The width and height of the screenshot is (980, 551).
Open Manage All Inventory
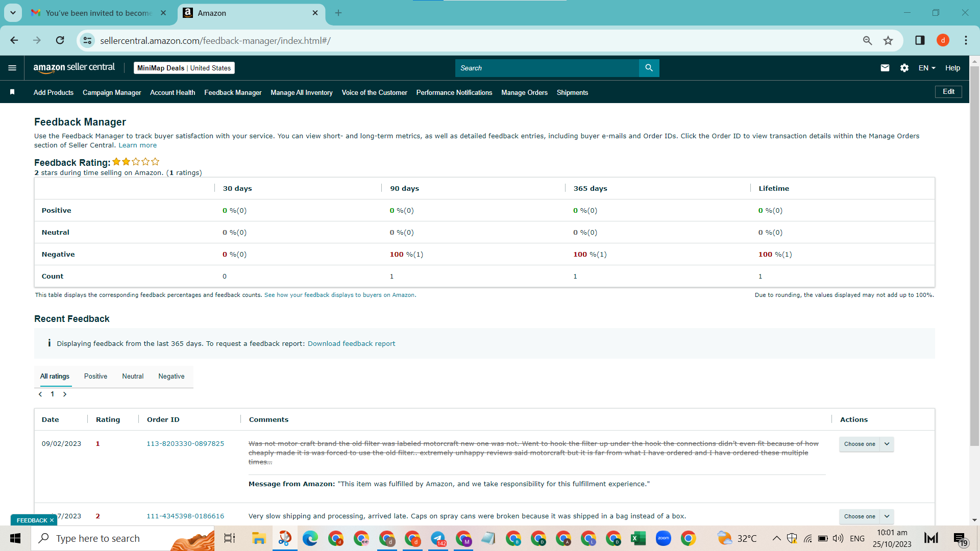coord(302,92)
